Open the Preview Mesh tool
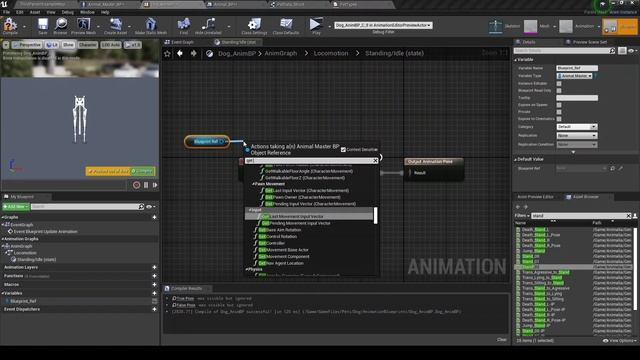The width and height of the screenshot is (640, 360). (x=84, y=26)
